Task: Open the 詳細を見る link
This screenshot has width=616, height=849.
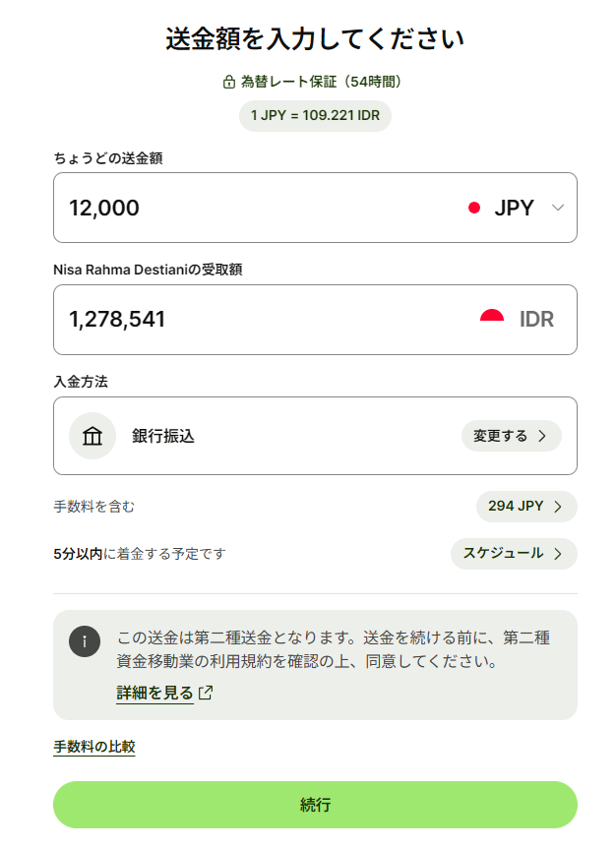Action: [x=154, y=693]
